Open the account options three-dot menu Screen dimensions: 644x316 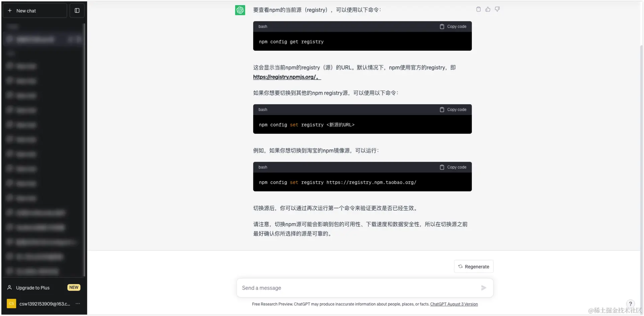coord(78,304)
